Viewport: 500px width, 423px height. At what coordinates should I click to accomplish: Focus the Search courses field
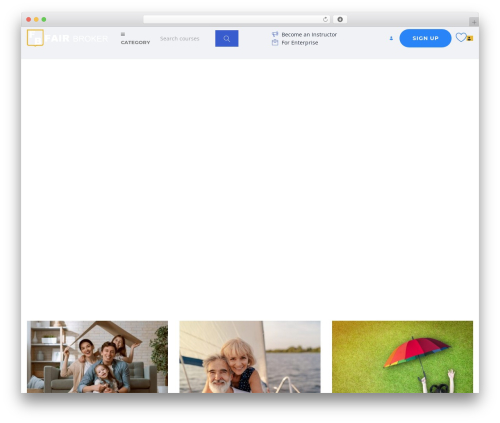[186, 38]
